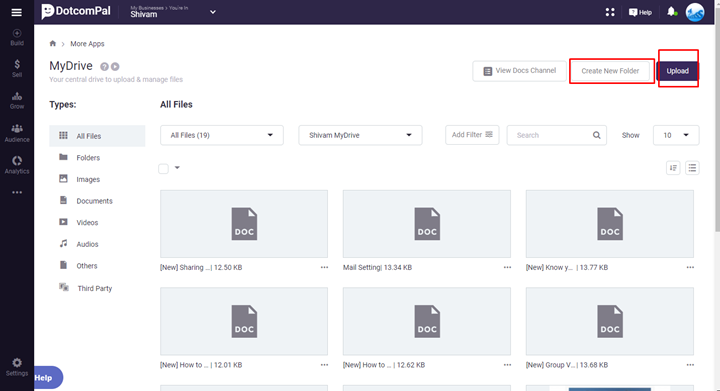Viewport: 720px width, 391px height.
Task: Select All Files type
Action: (97, 136)
